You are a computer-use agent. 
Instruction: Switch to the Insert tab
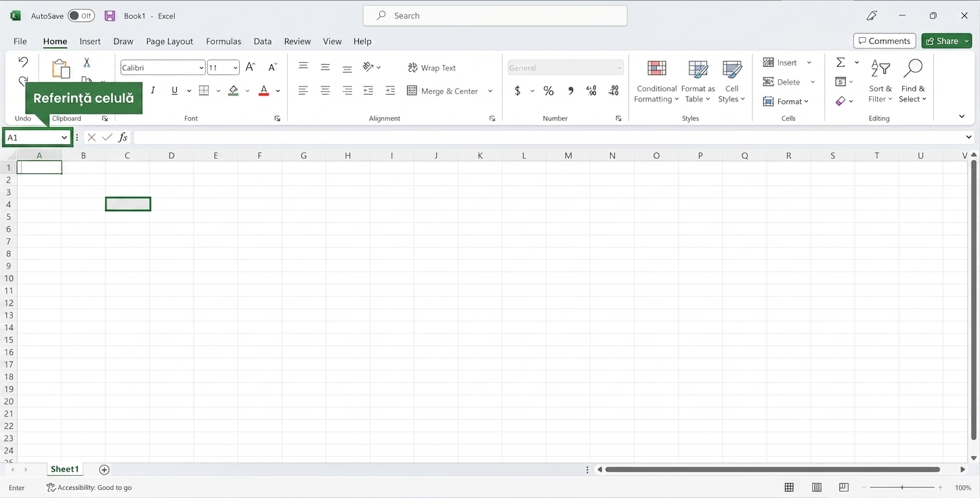coord(90,41)
